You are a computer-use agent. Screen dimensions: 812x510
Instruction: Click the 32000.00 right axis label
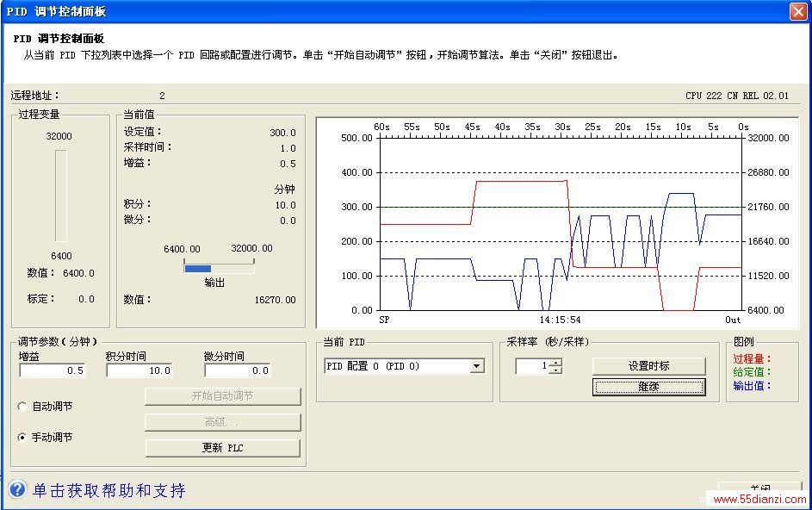click(768, 138)
